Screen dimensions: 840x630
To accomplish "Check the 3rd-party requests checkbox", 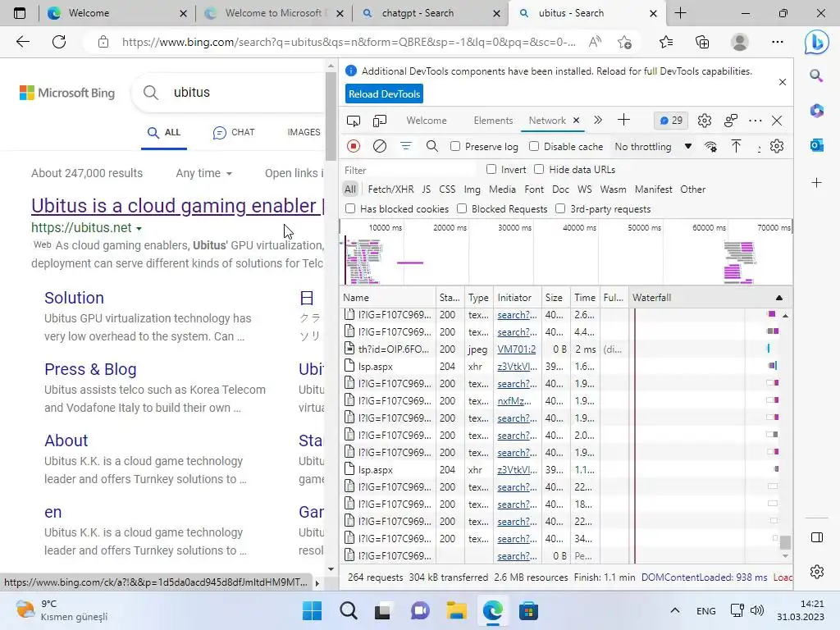I will point(560,208).
